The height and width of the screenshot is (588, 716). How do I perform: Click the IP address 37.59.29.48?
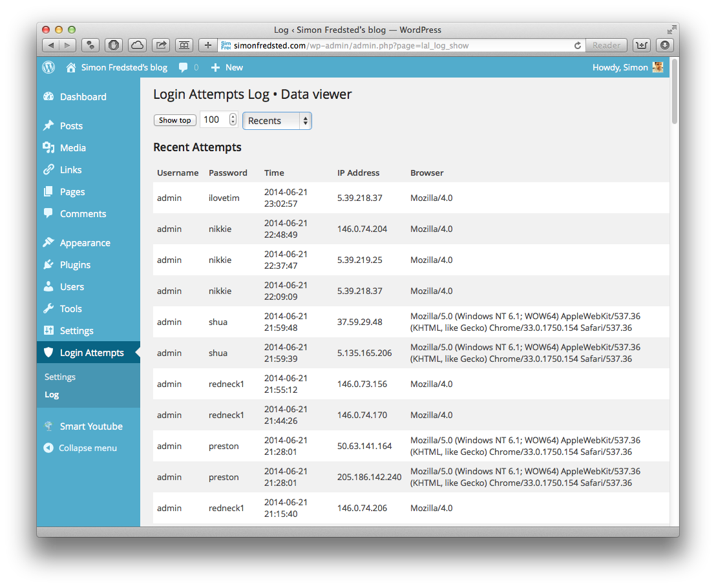click(x=360, y=322)
